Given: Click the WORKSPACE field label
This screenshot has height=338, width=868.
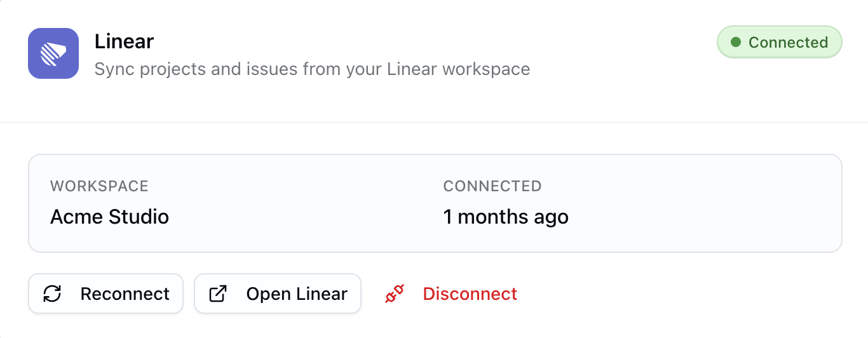Looking at the screenshot, I should 99,186.
